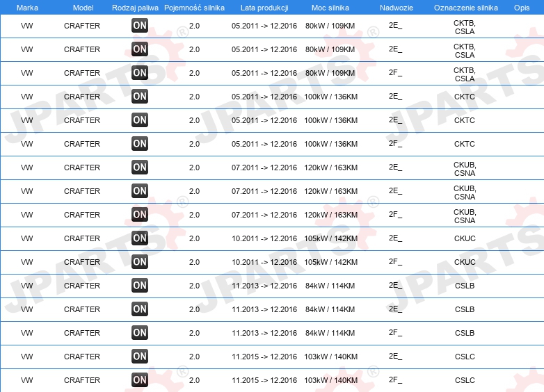
Task: Select the CKUB, CSNA engine code in the 2F_ row
Action: coord(465,216)
